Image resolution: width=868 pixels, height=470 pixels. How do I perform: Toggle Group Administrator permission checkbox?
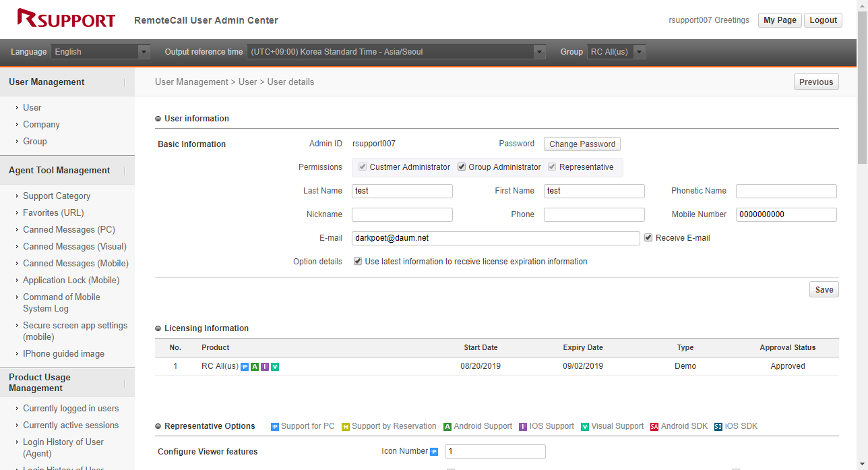(x=462, y=167)
